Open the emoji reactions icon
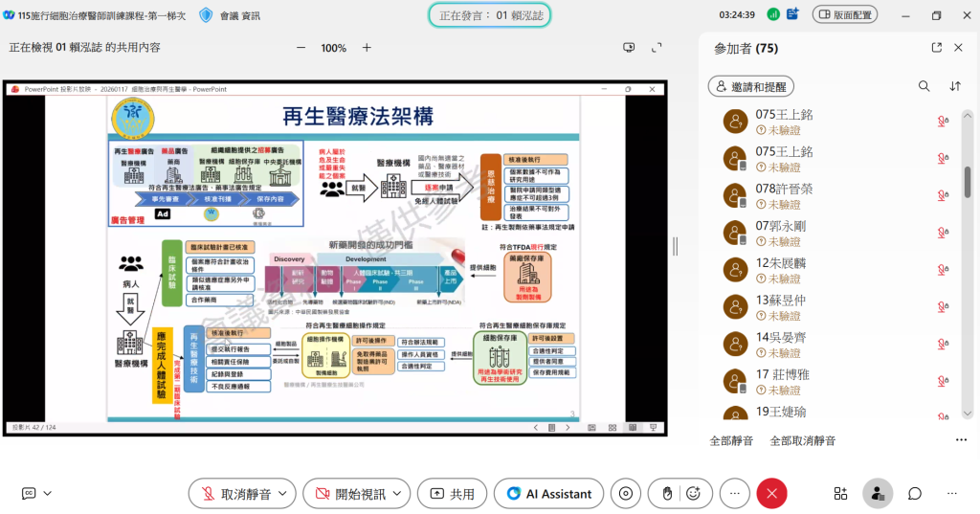The image size is (980, 514). point(693,494)
